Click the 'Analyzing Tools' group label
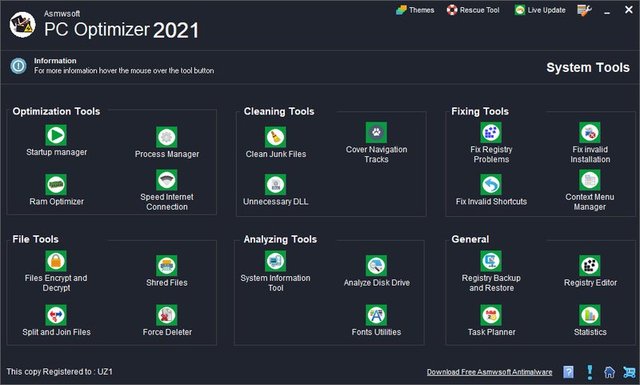This screenshot has height=385, width=640. [280, 239]
